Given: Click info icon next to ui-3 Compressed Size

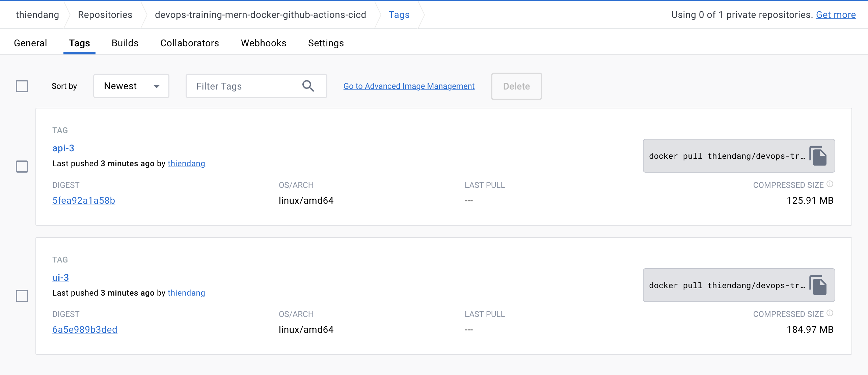Looking at the screenshot, I should pyautogui.click(x=830, y=313).
